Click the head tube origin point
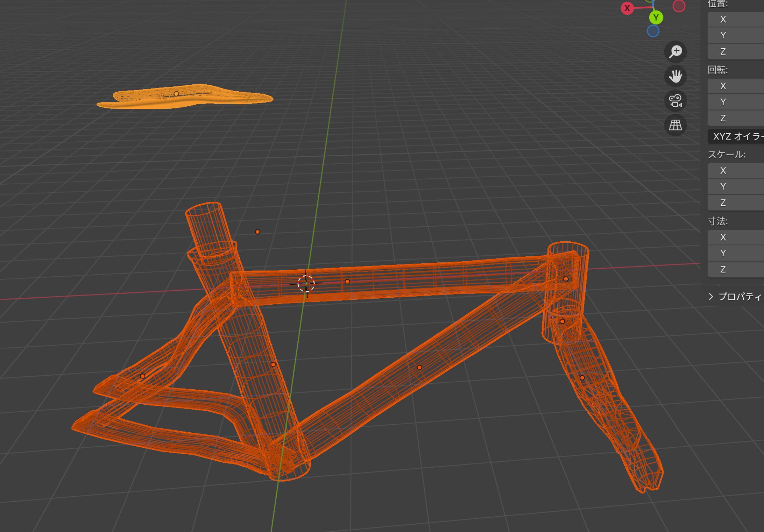 pos(566,279)
